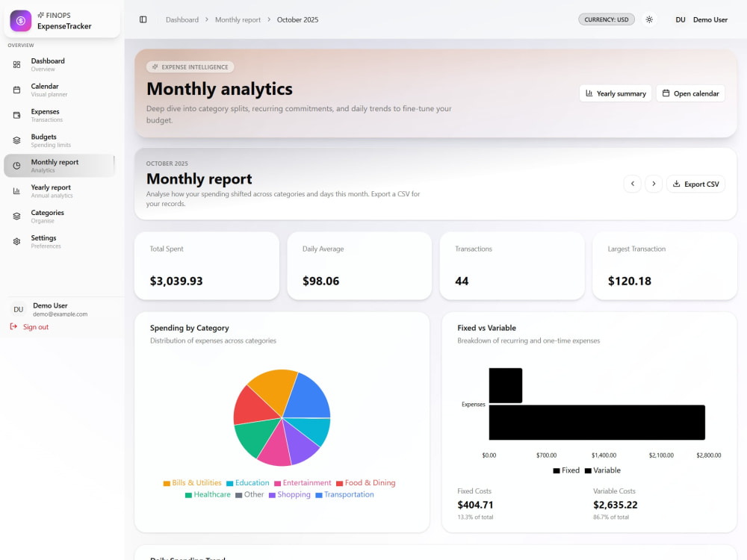Image resolution: width=747 pixels, height=560 pixels.
Task: Click the Sign out link
Action: 30,327
